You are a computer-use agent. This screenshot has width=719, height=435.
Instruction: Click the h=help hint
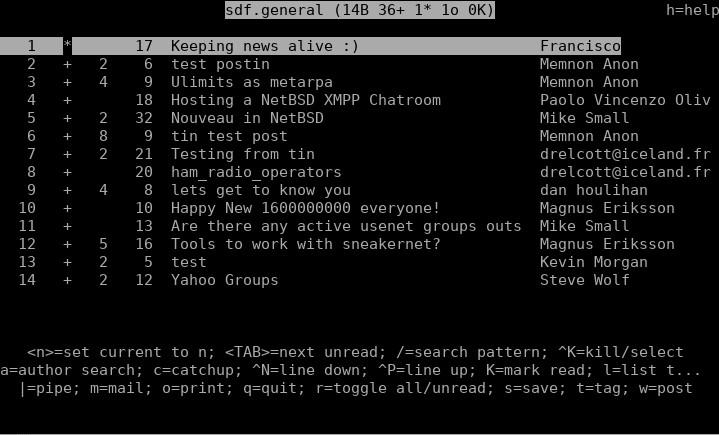pyautogui.click(x=692, y=10)
